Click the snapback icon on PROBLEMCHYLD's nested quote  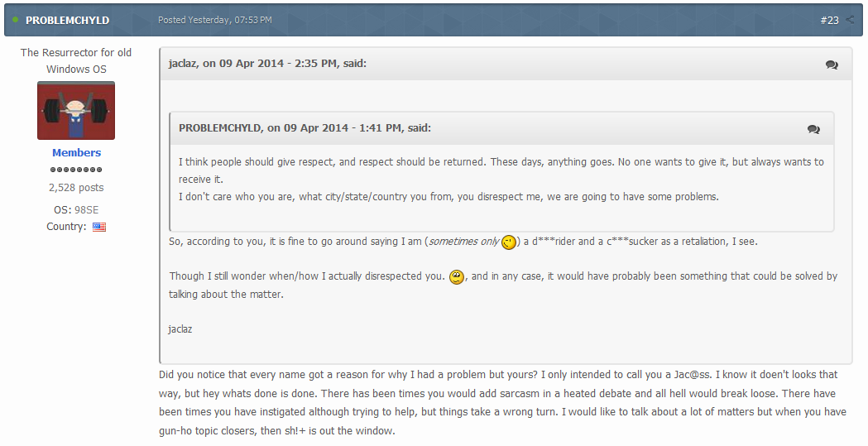(x=813, y=129)
